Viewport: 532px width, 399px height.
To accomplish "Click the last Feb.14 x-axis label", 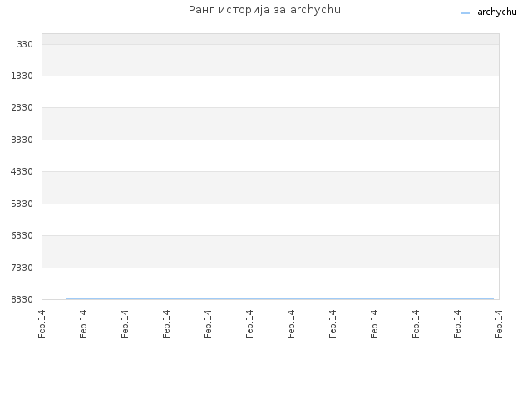I will pyautogui.click(x=499, y=324).
